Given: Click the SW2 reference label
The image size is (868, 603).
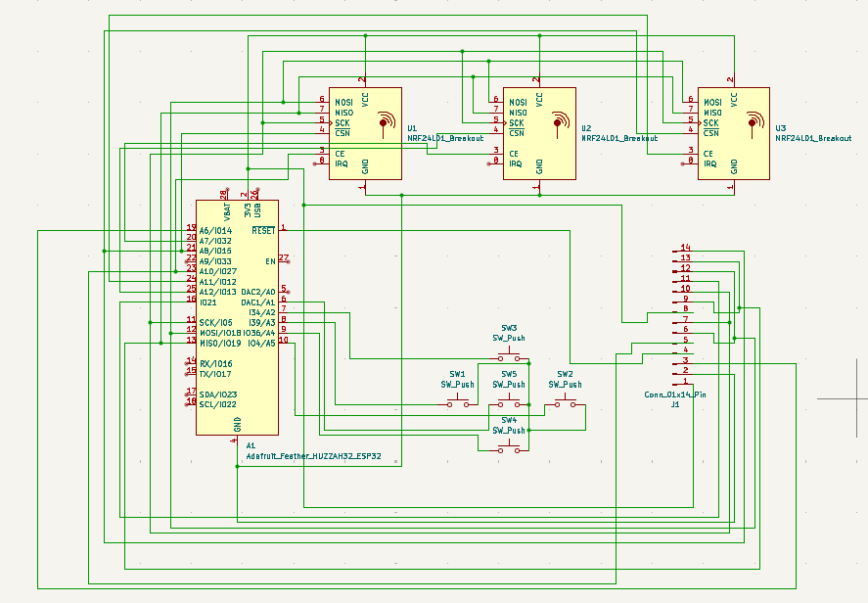Looking at the screenshot, I should coord(565,374).
